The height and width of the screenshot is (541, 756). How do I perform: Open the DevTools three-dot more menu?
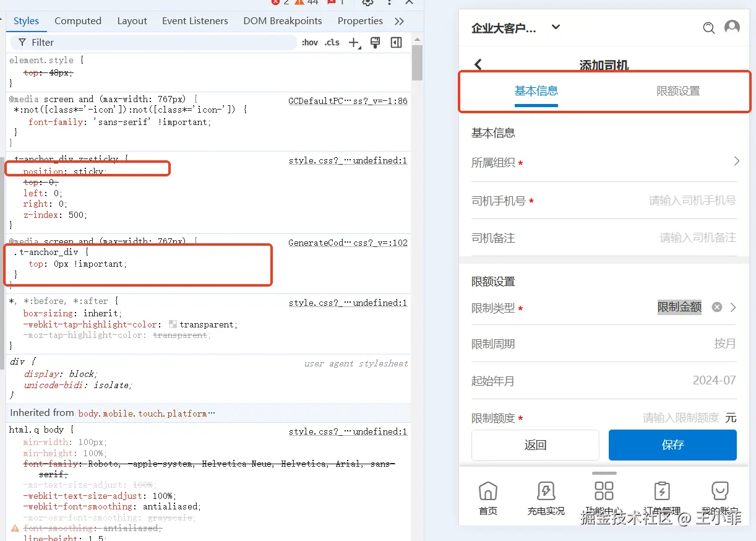point(389,2)
